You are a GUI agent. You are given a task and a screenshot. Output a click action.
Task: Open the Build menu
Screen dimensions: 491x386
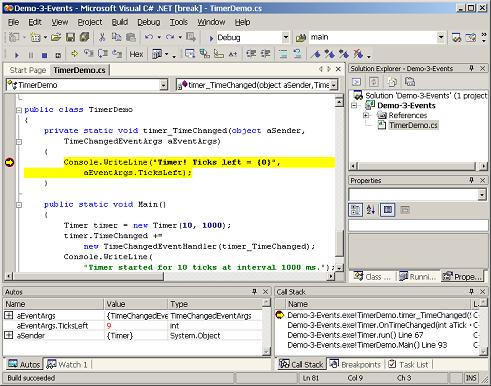point(120,22)
